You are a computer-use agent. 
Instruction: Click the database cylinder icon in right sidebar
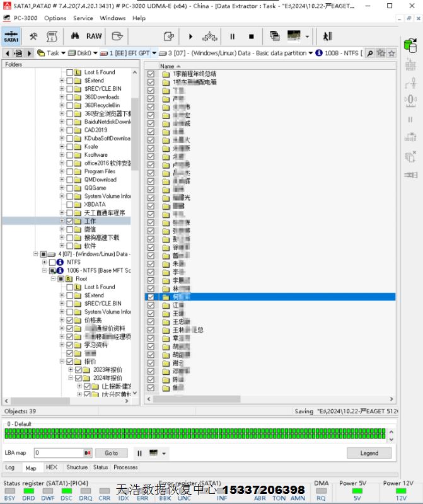pyautogui.click(x=410, y=45)
